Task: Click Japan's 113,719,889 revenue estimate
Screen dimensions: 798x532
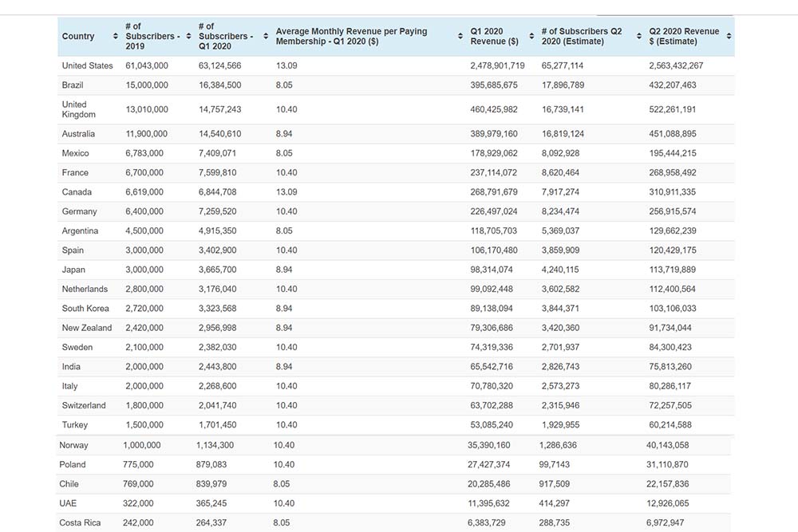Action: point(672,270)
